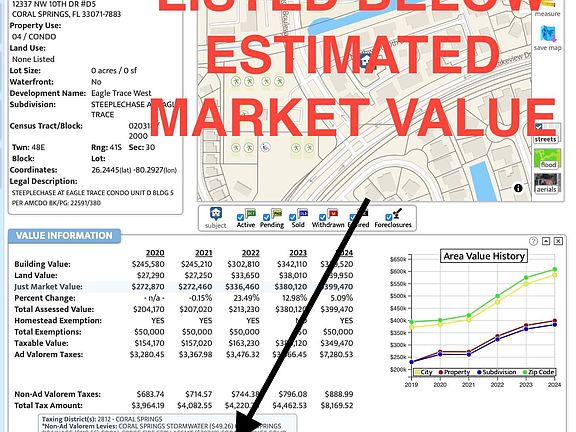Uncheck the Withdrawn listings checkbox
This screenshot has width=576, height=432.
pyautogui.click(x=322, y=217)
